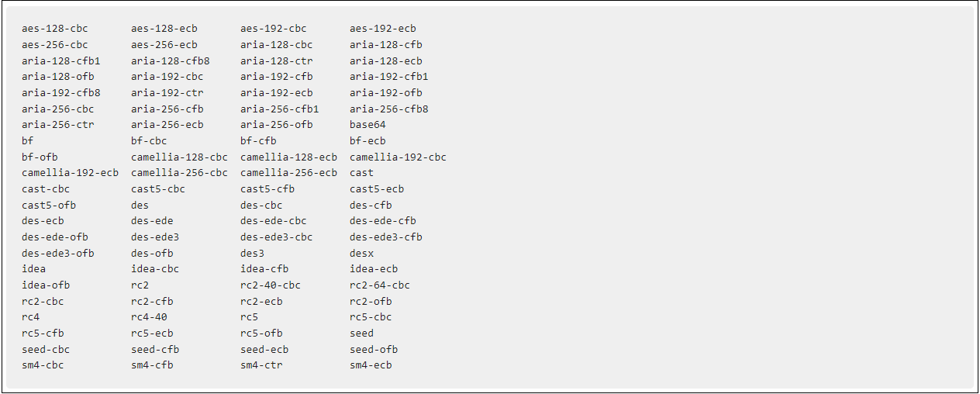Image resolution: width=980 pixels, height=394 pixels.
Task: Click the aes-256-ecb text entry
Action: click(164, 45)
